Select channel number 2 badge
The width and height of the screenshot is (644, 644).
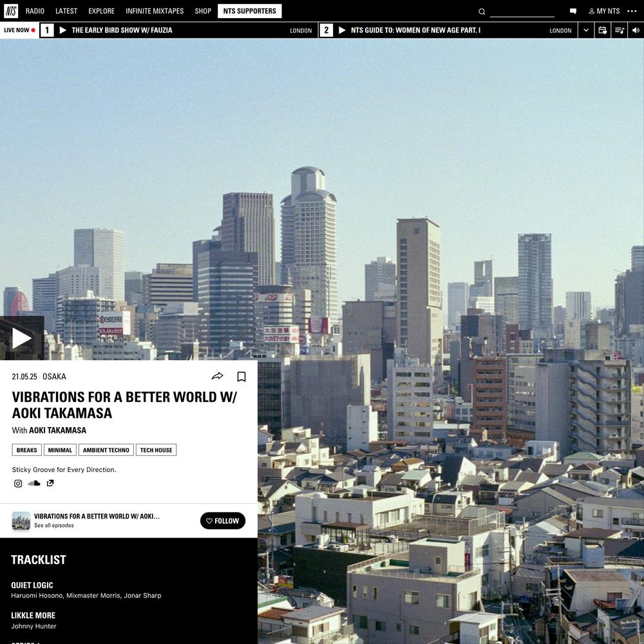[326, 30]
